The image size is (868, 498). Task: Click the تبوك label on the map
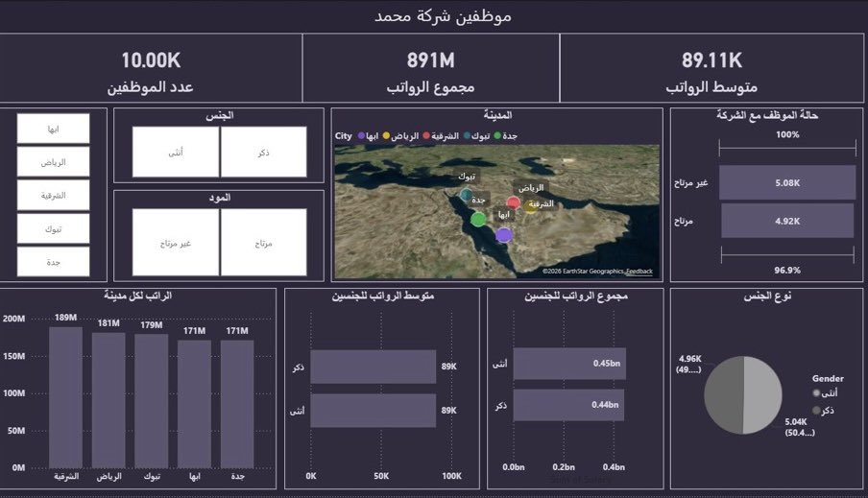tap(467, 177)
